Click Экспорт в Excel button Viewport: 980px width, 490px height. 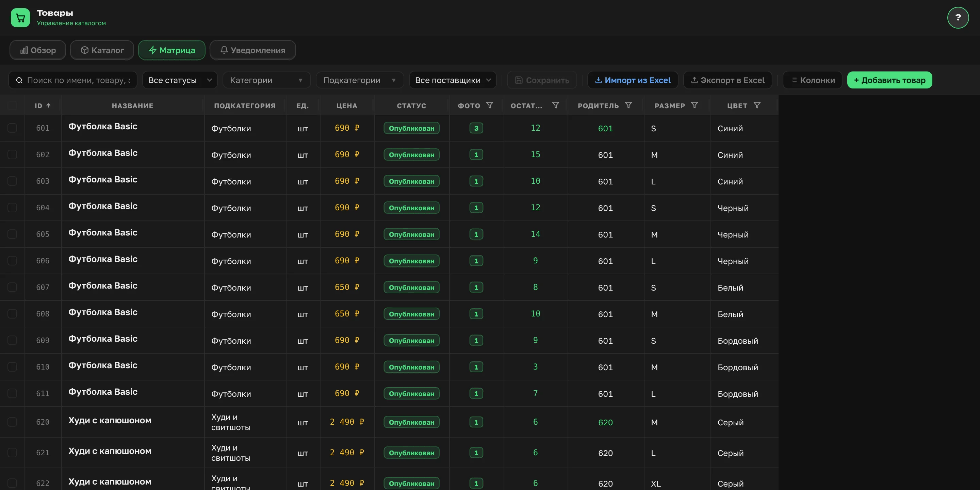pos(728,80)
